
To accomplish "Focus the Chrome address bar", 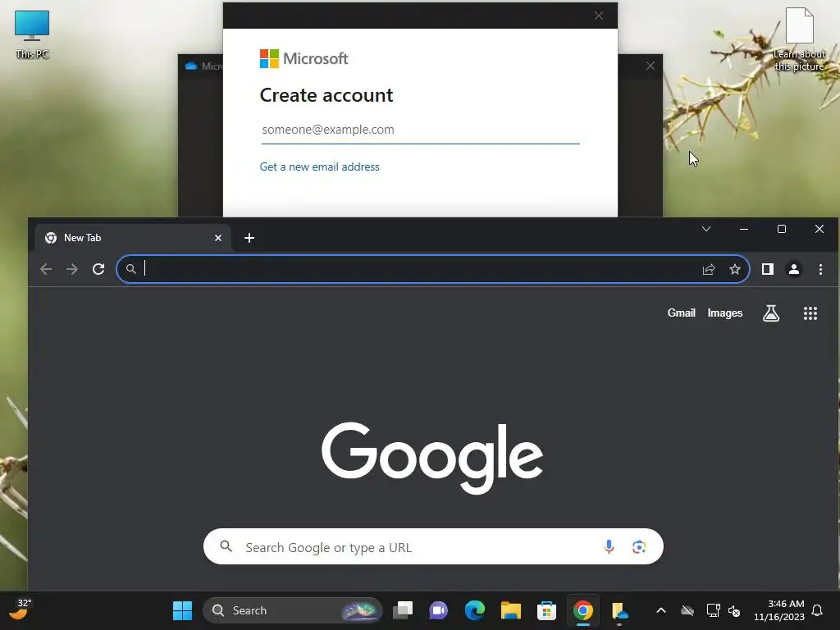I will (x=433, y=269).
